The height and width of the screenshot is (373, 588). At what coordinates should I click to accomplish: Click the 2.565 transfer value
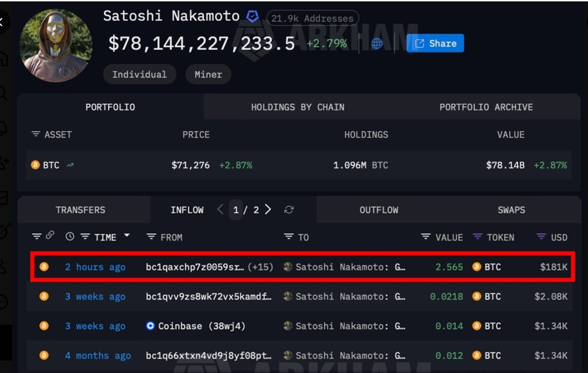pos(449,267)
